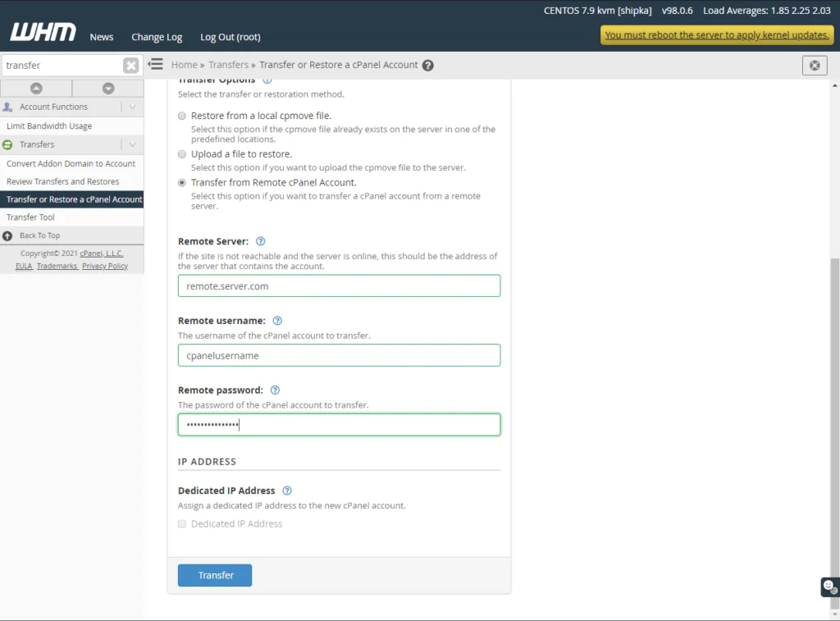Image resolution: width=840 pixels, height=621 pixels.
Task: Click the Dedicated IP Address help icon
Action: point(287,490)
